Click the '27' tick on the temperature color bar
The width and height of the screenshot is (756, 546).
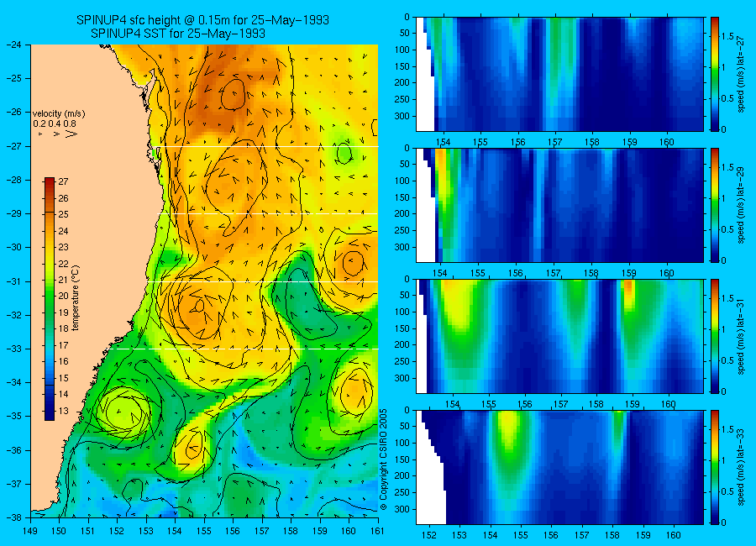[x=63, y=181]
